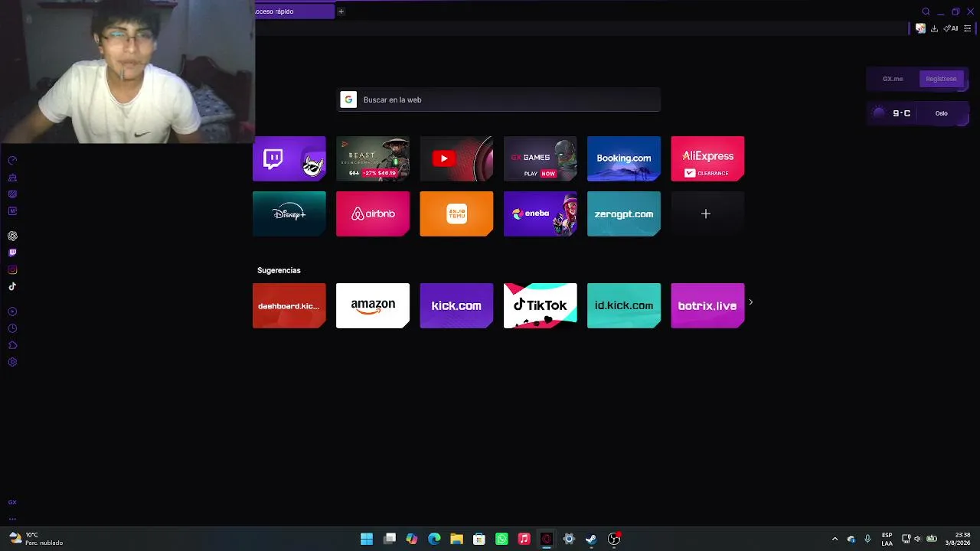Open the Beast game deal tile
The image size is (980, 551).
373,158
